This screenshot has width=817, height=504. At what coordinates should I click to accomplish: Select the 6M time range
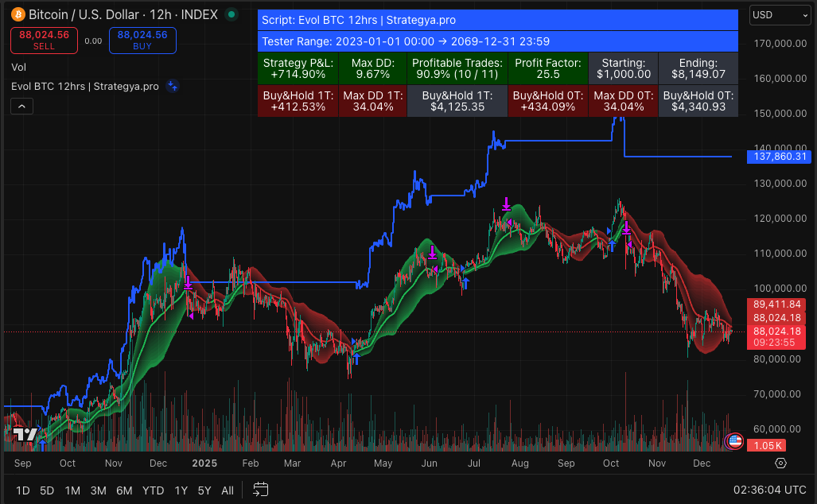(x=124, y=490)
